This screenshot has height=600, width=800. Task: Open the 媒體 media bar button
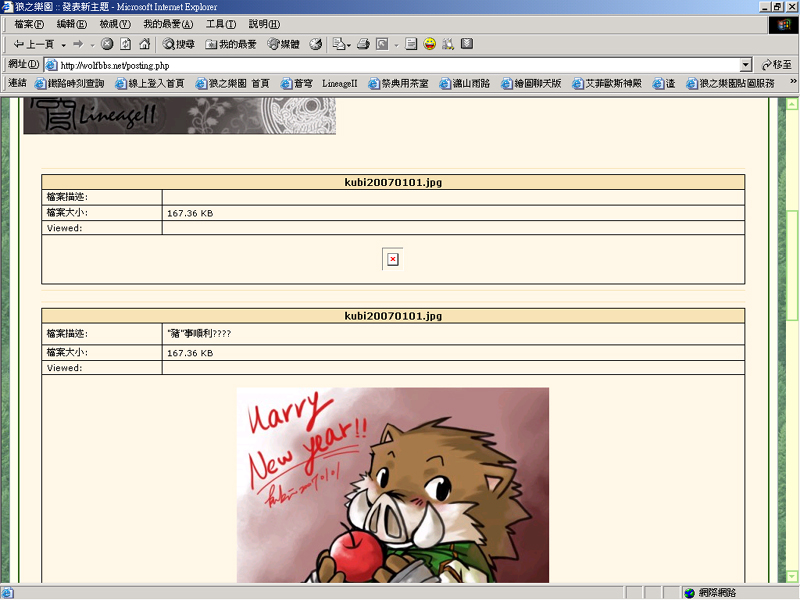click(x=284, y=44)
